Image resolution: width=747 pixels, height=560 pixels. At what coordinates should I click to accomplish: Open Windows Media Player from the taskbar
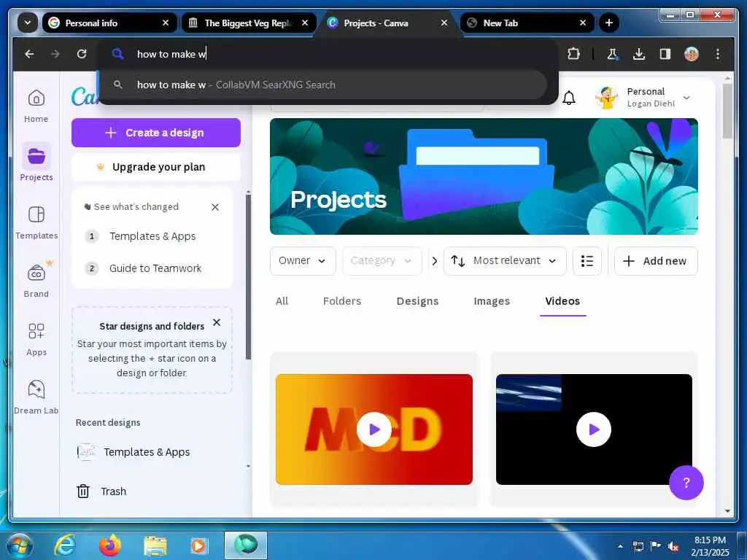coord(198,546)
